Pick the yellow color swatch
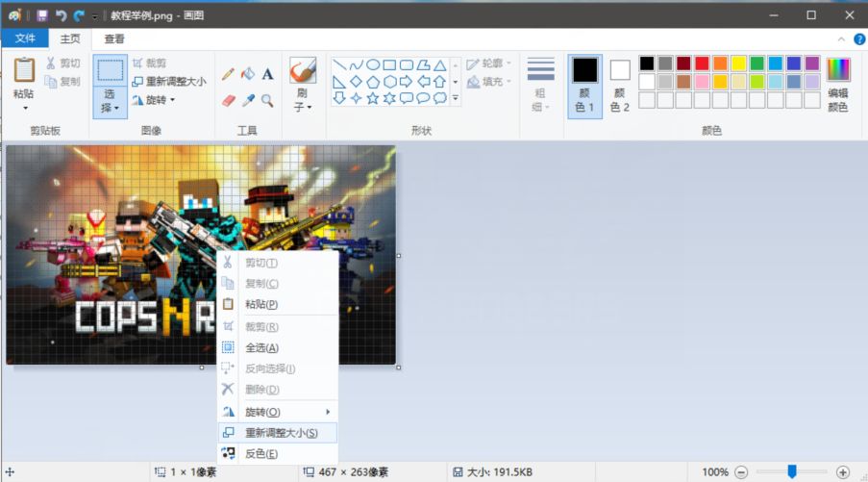This screenshot has width=868, height=482. 738,63
